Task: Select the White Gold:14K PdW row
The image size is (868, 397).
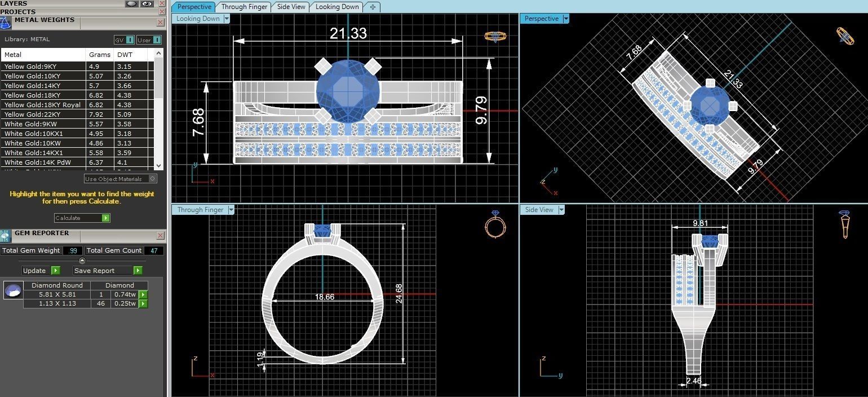Action: point(77,162)
